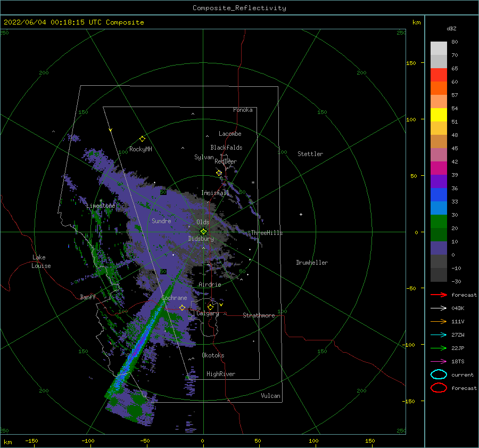Image resolution: width=479 pixels, height=448 pixels.
Task: Click the Composite_Reflectivity title text
Action: click(239, 8)
